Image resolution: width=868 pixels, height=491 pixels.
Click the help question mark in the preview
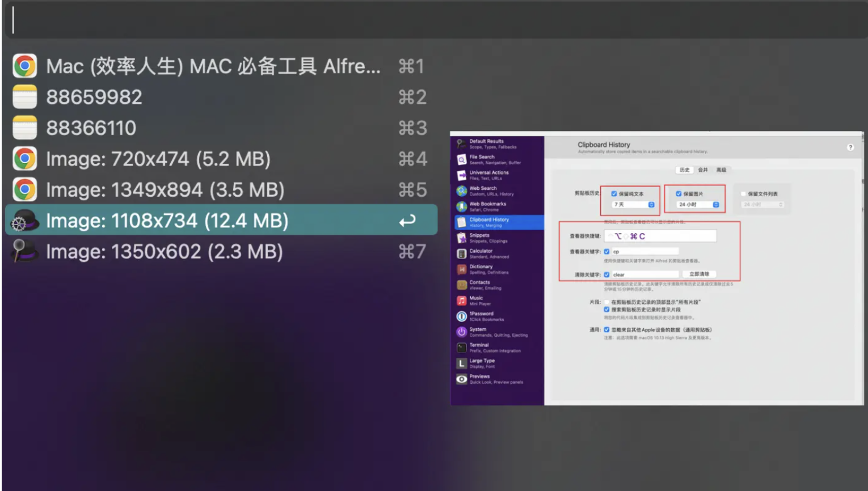coord(850,147)
